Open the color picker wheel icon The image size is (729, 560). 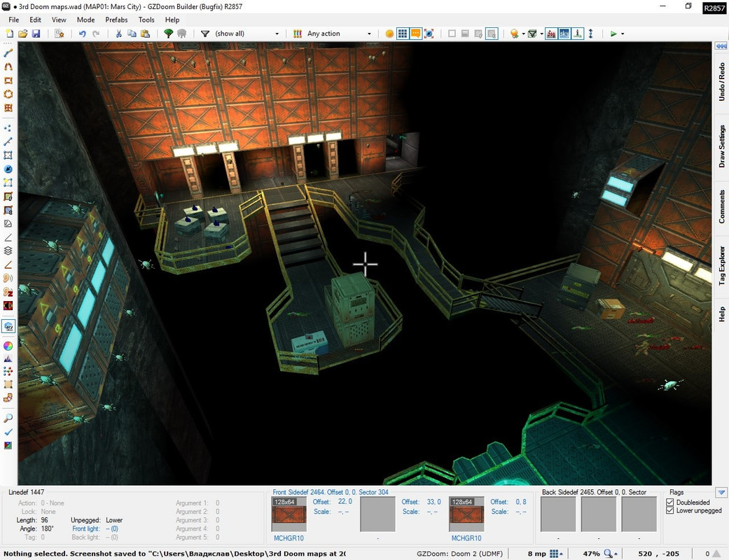pos(8,345)
